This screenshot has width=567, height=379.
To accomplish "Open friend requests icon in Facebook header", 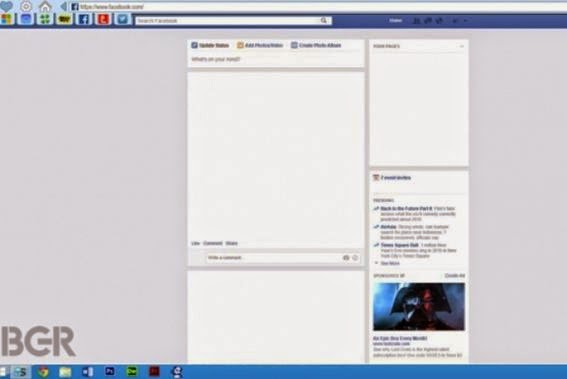I will tap(417, 21).
